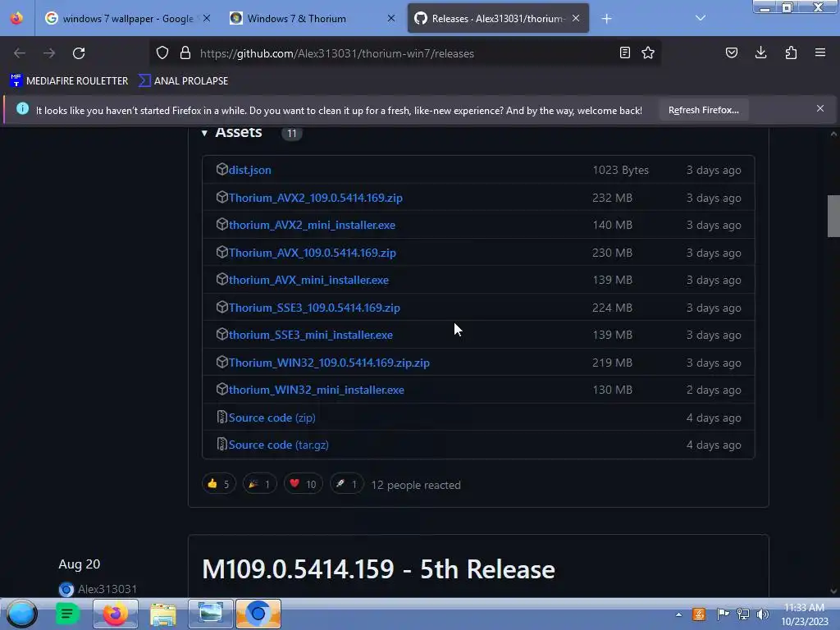Screen dimensions: 840x630
Task: Click the network tray icon
Action: tap(743, 614)
